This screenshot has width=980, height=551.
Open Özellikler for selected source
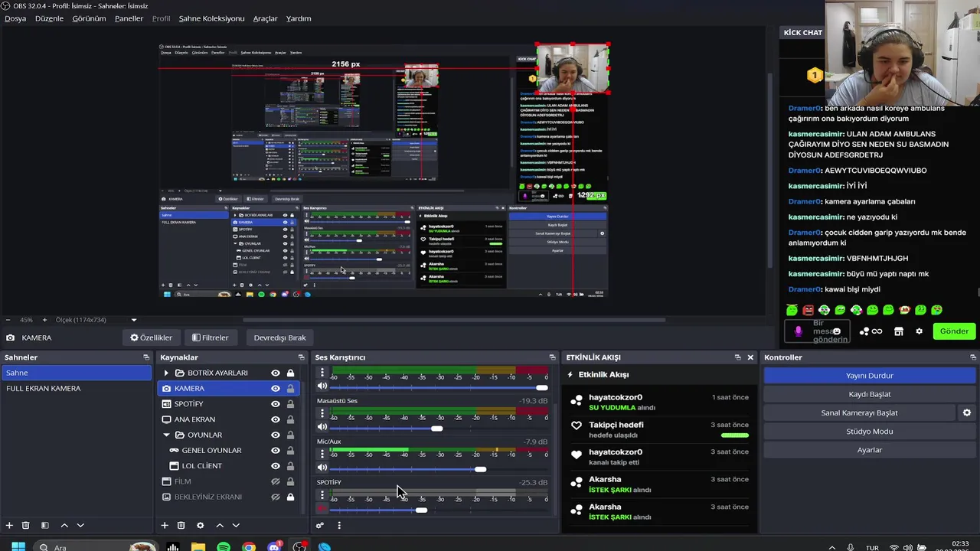(151, 337)
